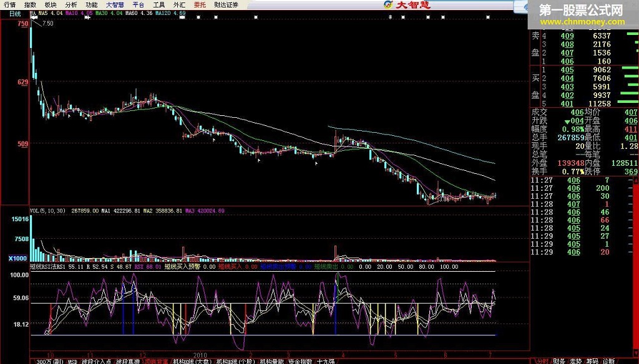This screenshot has width=639, height=364.
Task: Click the 短线买入预警 indicator label
Action: click(x=182, y=267)
